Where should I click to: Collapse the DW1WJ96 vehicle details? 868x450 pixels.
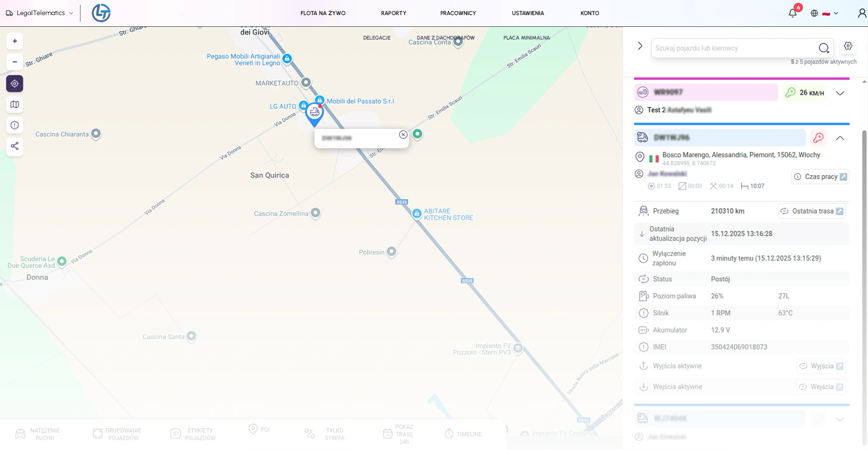pyautogui.click(x=840, y=138)
